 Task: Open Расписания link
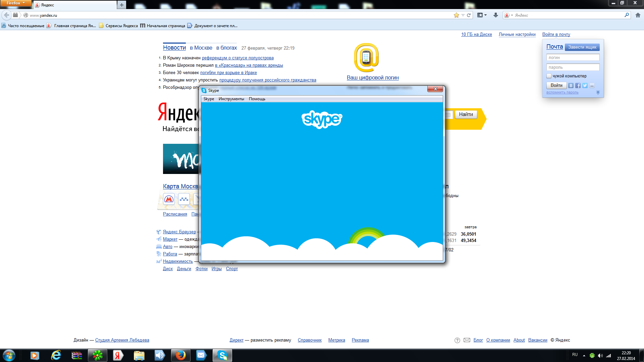pyautogui.click(x=175, y=214)
